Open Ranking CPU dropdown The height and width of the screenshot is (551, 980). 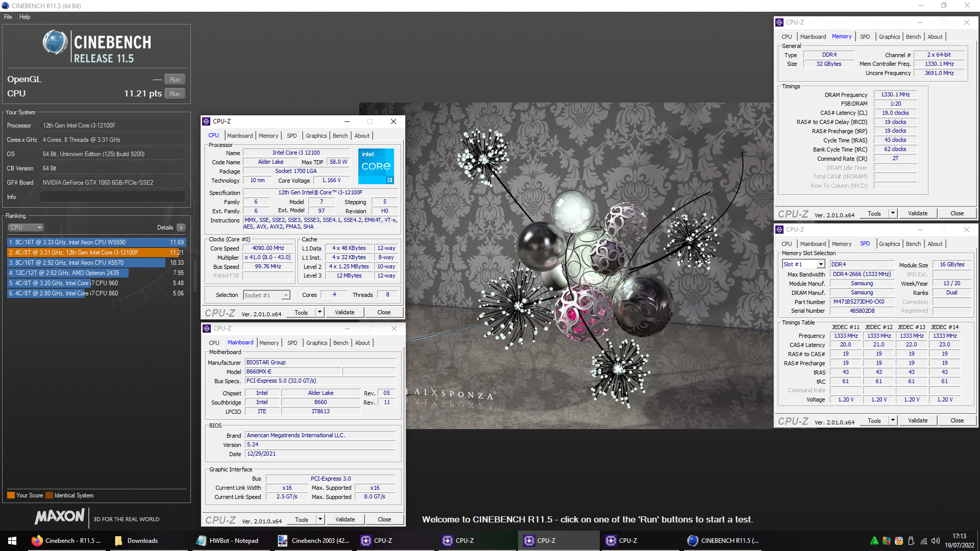(x=26, y=228)
